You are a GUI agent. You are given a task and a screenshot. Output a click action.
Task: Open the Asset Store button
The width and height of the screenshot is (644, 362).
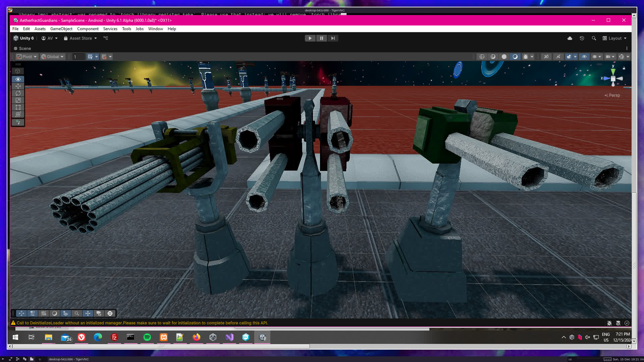80,38
